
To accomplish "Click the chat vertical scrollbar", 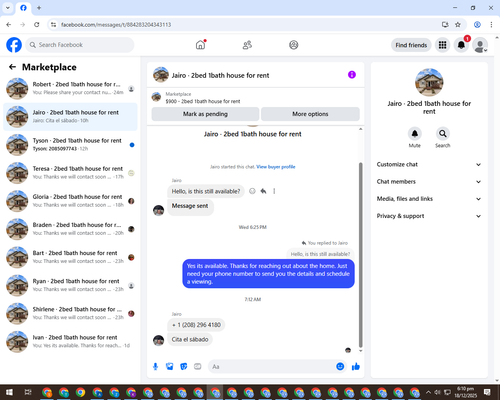I will pyautogui.click(x=360, y=255).
